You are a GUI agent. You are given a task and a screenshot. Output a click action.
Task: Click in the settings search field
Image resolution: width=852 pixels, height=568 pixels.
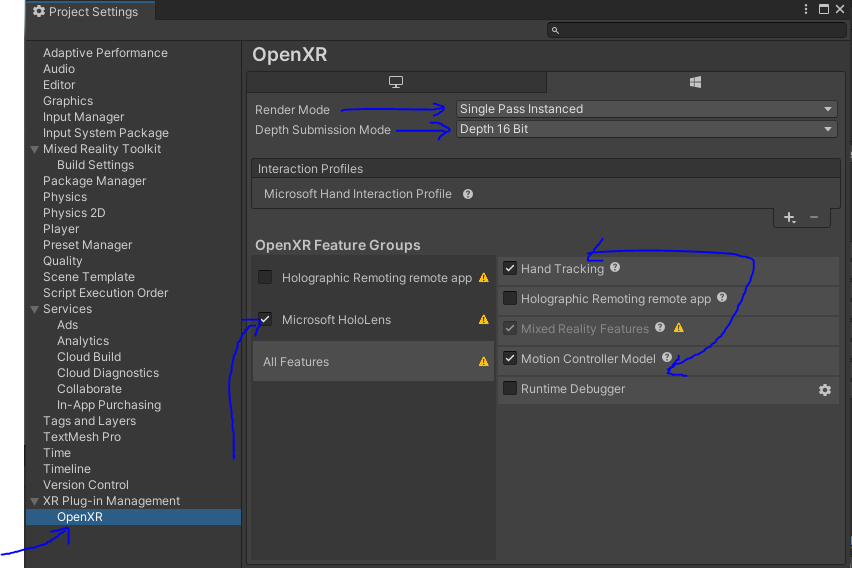[696, 30]
